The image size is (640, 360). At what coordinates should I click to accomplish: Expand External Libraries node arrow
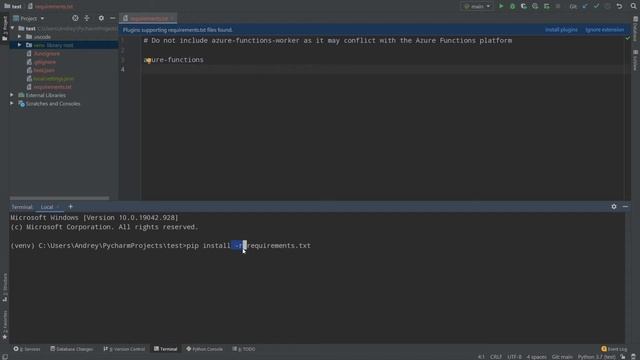pos(12,95)
